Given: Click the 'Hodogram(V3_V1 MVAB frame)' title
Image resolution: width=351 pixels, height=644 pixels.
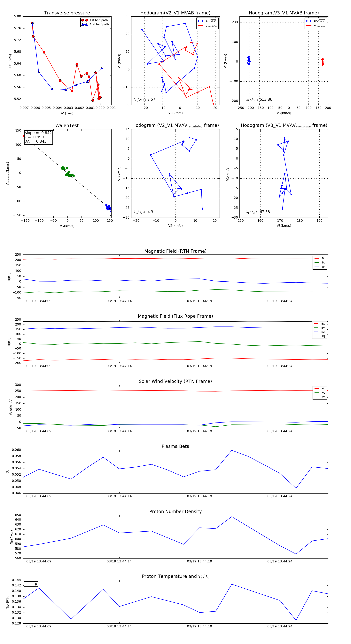Looking at the screenshot, I should click(284, 13).
